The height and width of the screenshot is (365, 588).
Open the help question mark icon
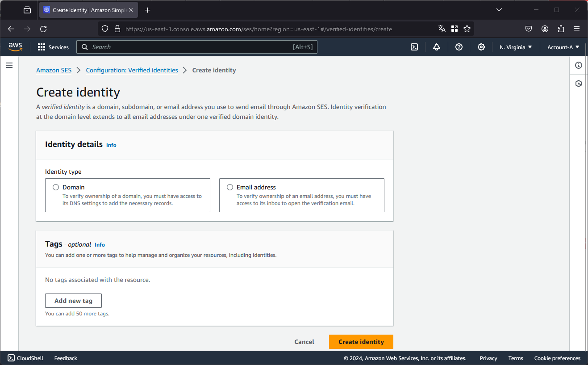click(459, 47)
